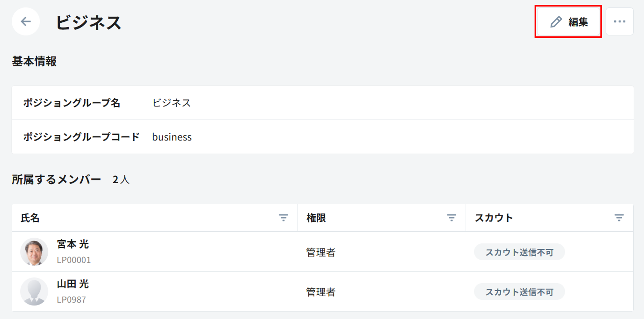Click the ポジショングループ名 value ビジネス
Screen dimensions: 644x319
171,103
